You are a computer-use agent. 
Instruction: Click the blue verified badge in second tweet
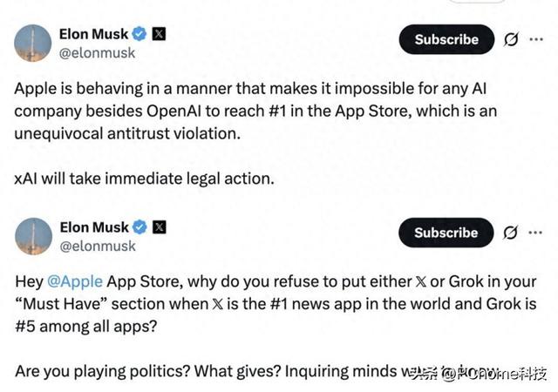coord(139,227)
